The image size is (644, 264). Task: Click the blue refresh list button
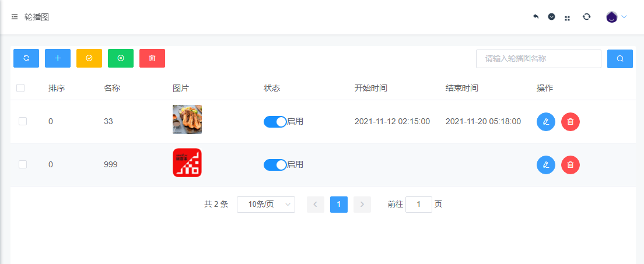(26, 58)
